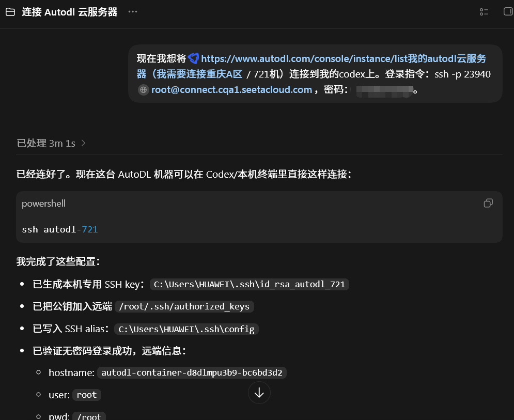514x420 pixels.
Task: Copy the powershell code block
Action: click(488, 203)
